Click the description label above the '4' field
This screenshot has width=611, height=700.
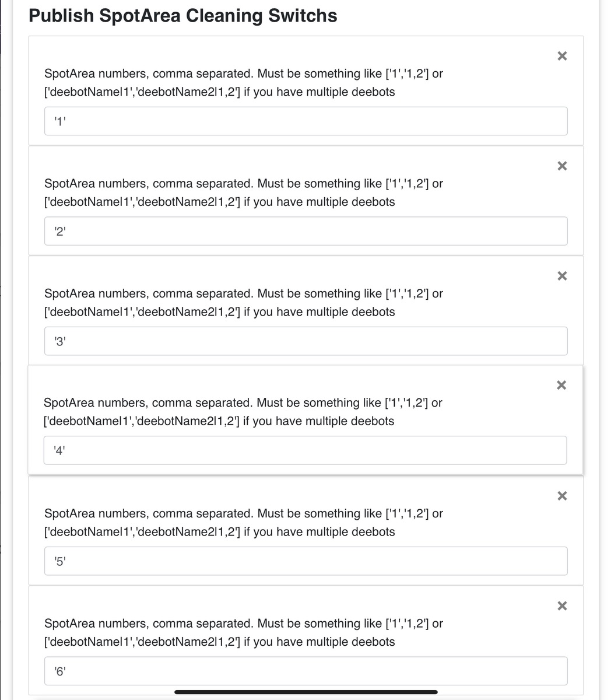click(x=243, y=412)
